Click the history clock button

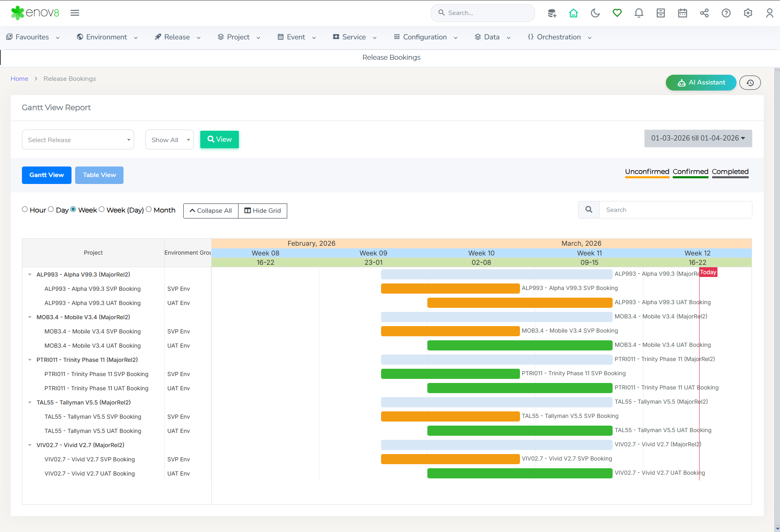pyautogui.click(x=750, y=83)
